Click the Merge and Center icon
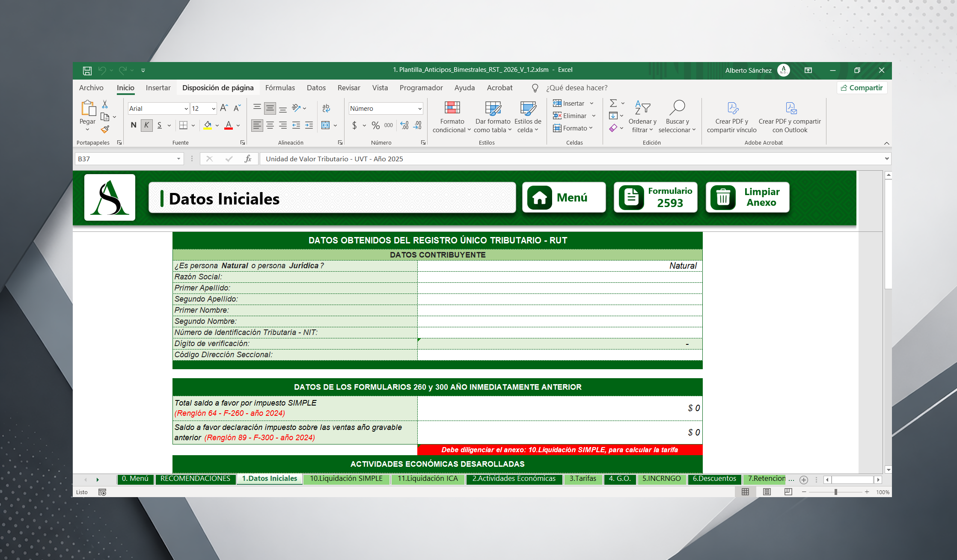This screenshot has width=957, height=560. click(x=326, y=125)
